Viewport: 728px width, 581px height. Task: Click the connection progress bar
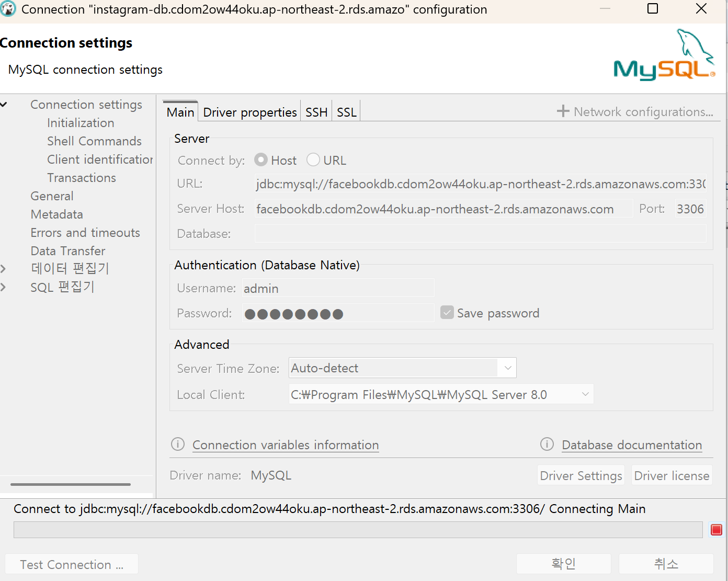pos(358,530)
